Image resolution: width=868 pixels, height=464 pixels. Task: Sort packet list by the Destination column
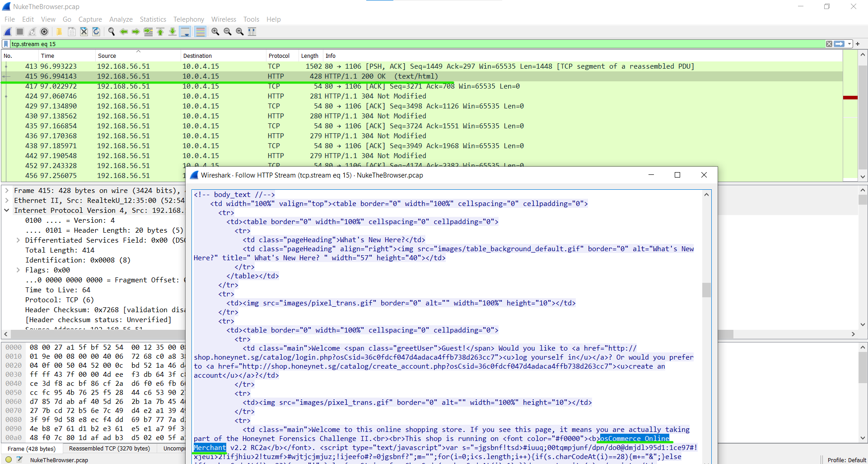[x=223, y=56]
